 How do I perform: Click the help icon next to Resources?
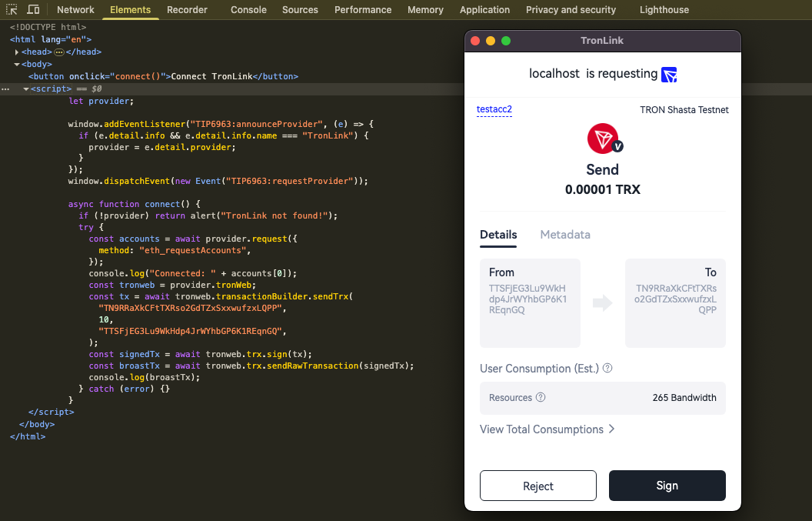click(x=541, y=397)
